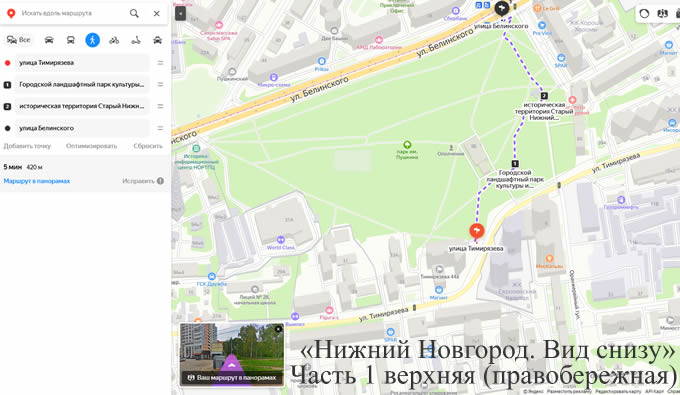Select the taxi route mode icon
Viewport: 680px width, 395px height.
157,40
